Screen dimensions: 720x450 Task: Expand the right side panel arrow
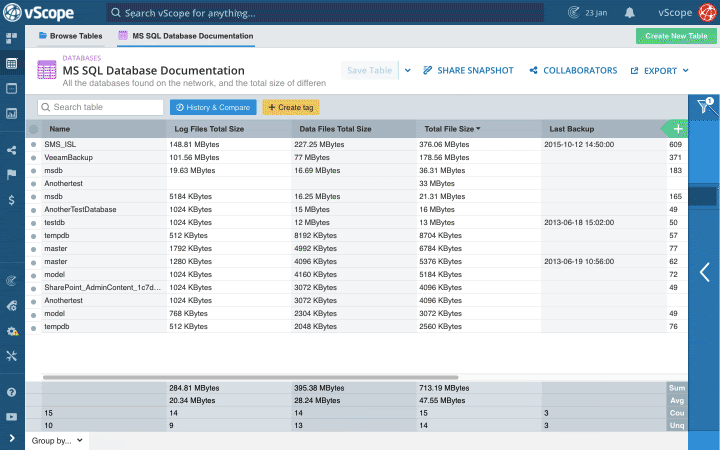click(x=704, y=272)
